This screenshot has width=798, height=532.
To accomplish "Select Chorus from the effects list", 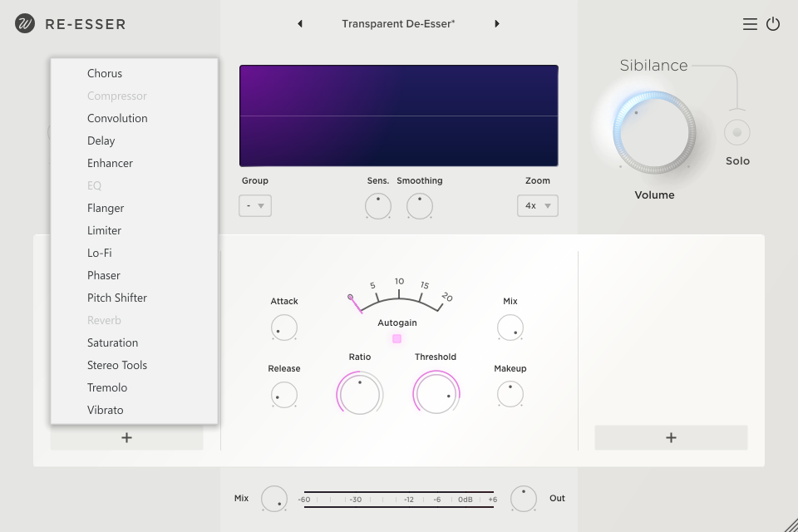I will tap(105, 73).
